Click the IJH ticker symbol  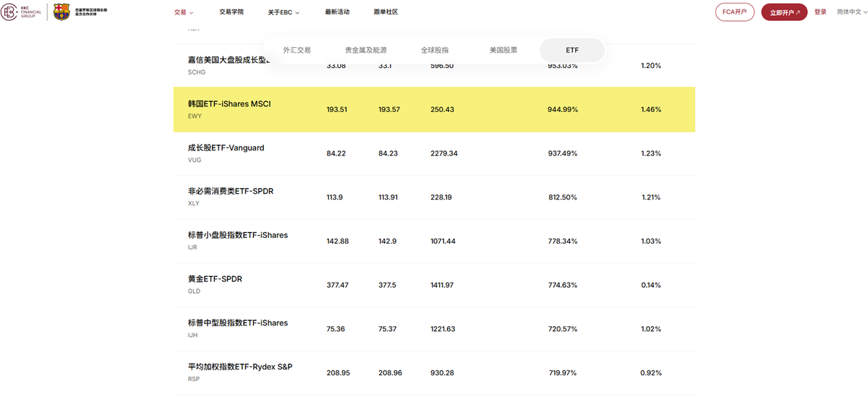(x=192, y=335)
